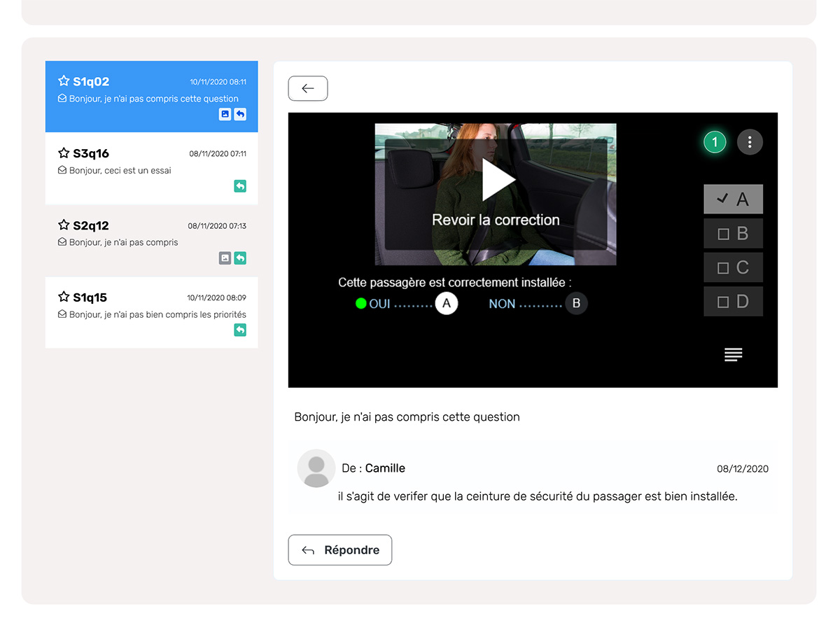Toggle answer checkbox A
This screenshot has width=840, height=630.
tap(733, 199)
